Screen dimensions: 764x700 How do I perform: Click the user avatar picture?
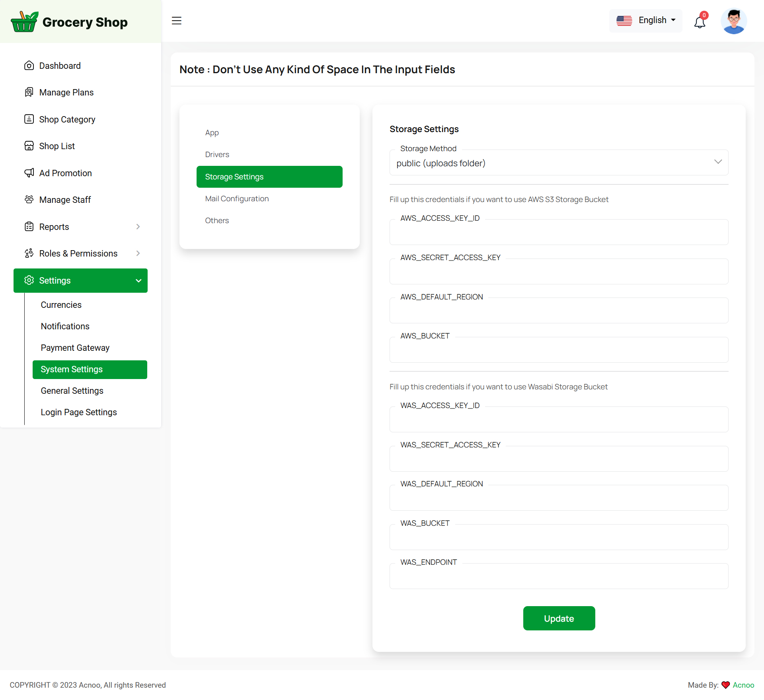click(733, 21)
